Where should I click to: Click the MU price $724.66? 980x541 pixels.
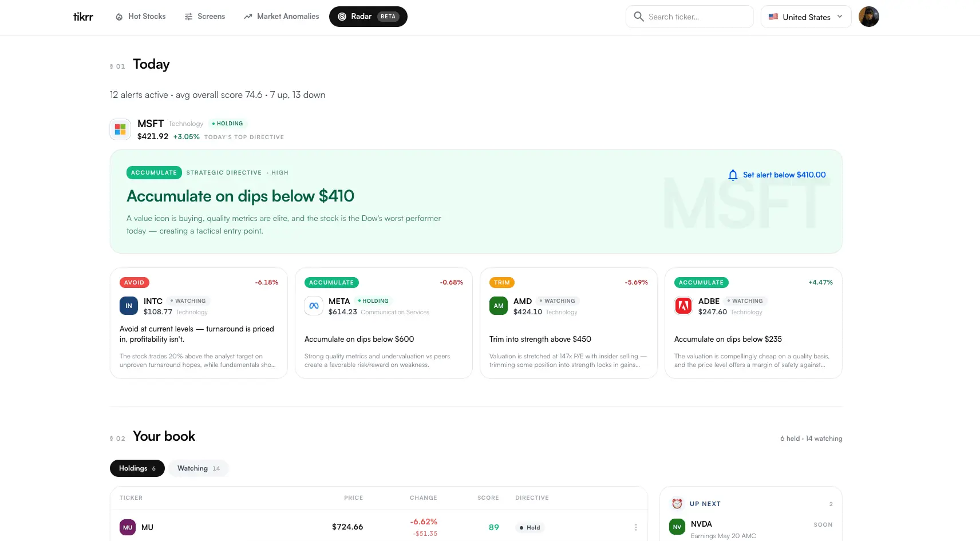pyautogui.click(x=347, y=527)
